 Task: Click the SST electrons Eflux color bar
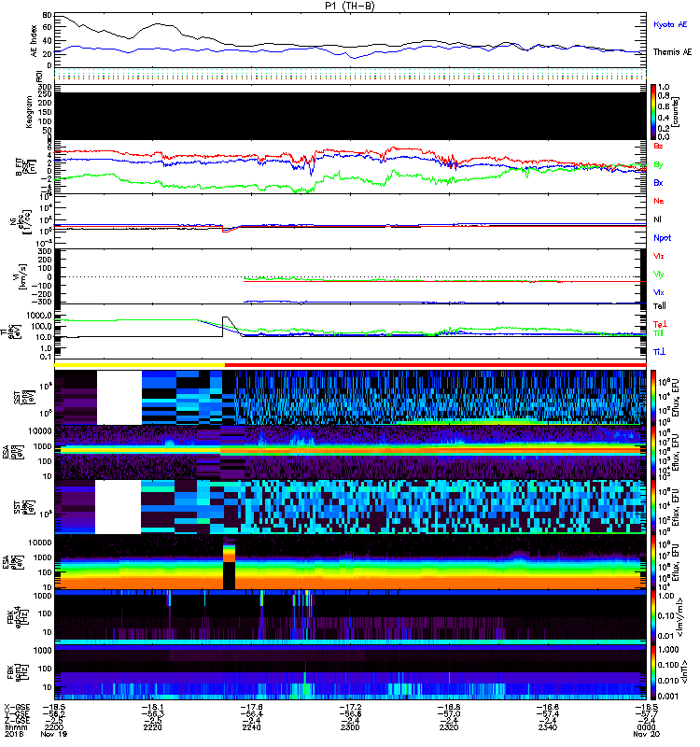pyautogui.click(x=652, y=507)
